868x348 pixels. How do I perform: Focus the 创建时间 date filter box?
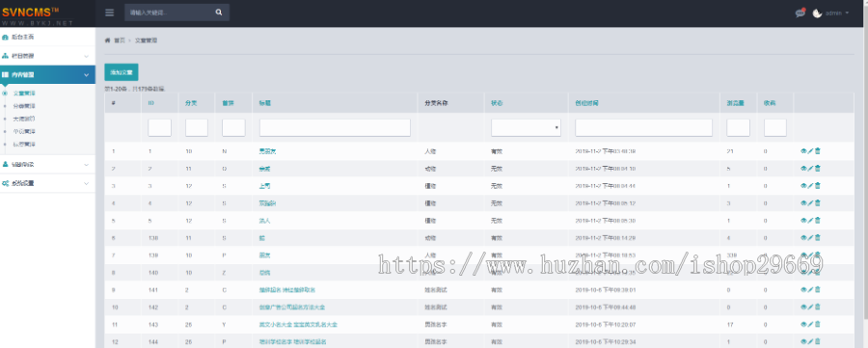coord(644,127)
